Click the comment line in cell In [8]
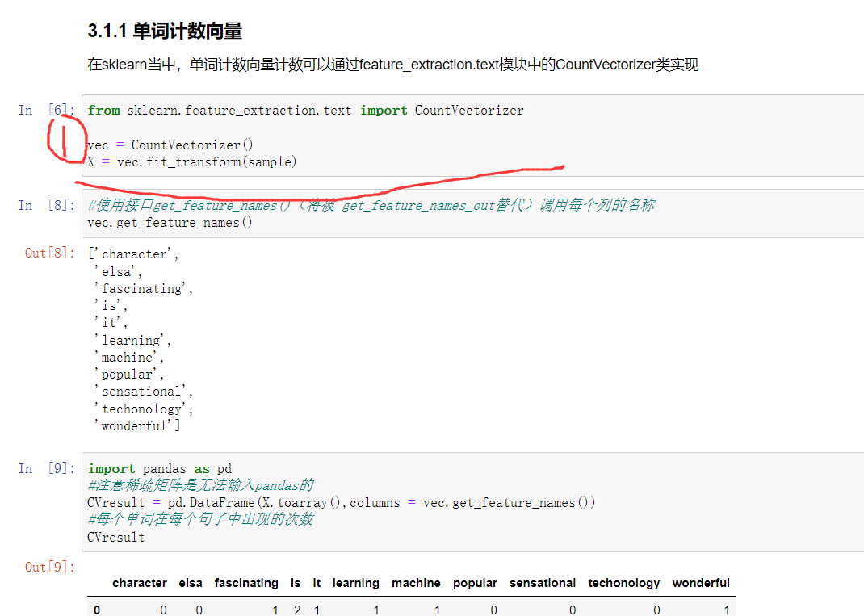 click(x=371, y=205)
